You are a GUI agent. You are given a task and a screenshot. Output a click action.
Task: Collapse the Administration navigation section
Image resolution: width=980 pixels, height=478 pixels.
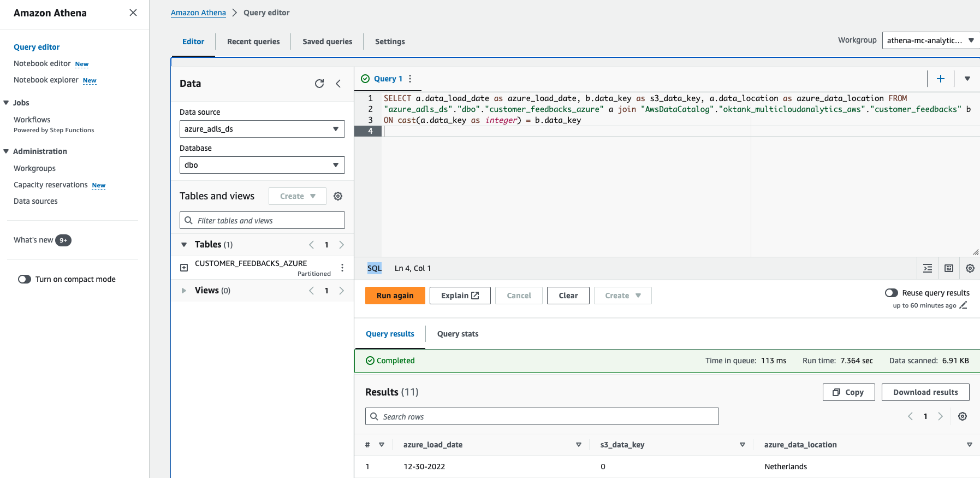(x=6, y=151)
